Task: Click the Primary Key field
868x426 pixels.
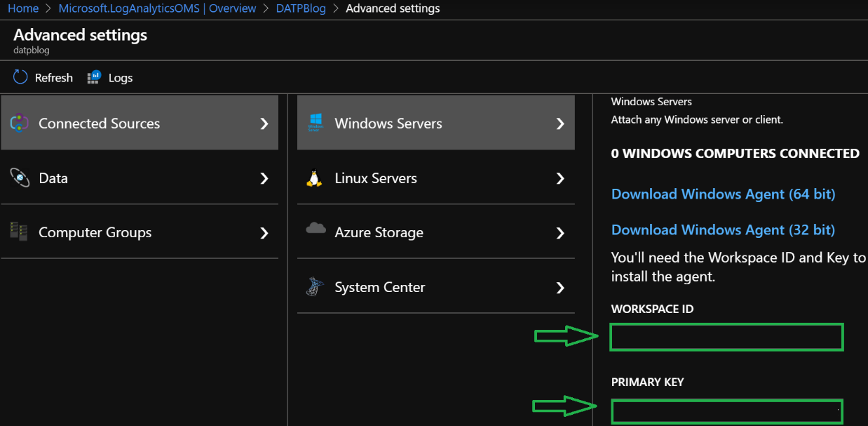Action: (x=726, y=411)
